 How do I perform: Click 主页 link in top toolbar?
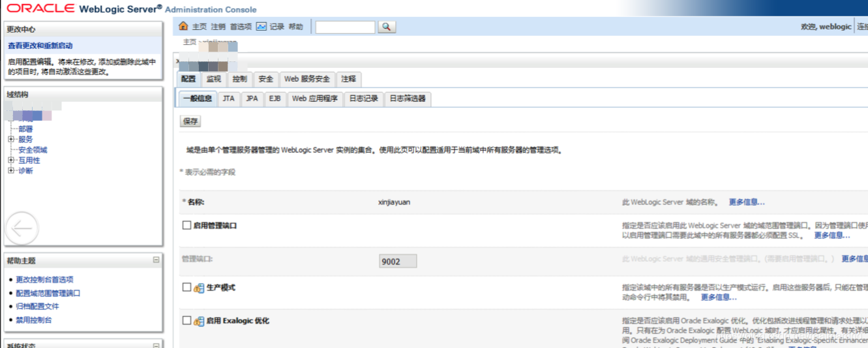(x=200, y=27)
